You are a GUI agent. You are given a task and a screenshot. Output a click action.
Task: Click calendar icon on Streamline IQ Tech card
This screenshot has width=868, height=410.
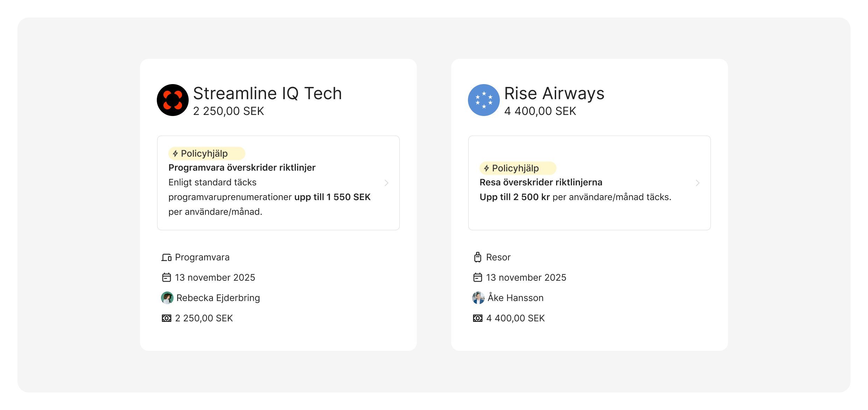166,278
